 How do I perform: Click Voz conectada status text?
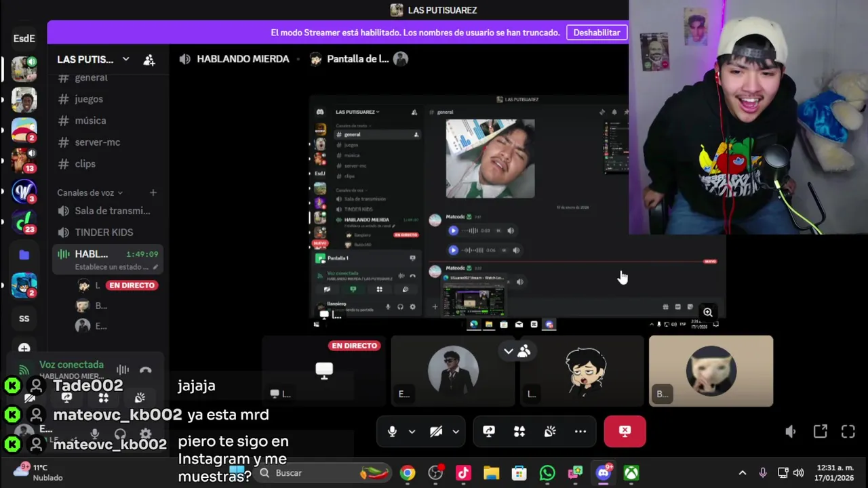(x=71, y=365)
